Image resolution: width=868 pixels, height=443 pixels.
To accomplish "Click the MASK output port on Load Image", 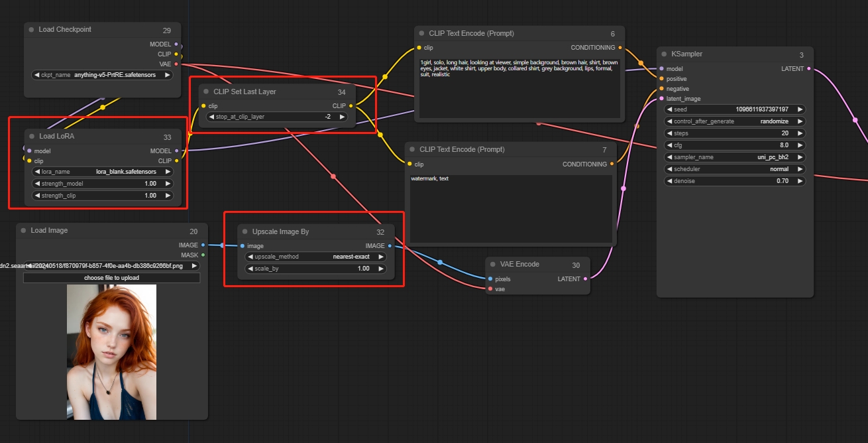I will click(203, 255).
